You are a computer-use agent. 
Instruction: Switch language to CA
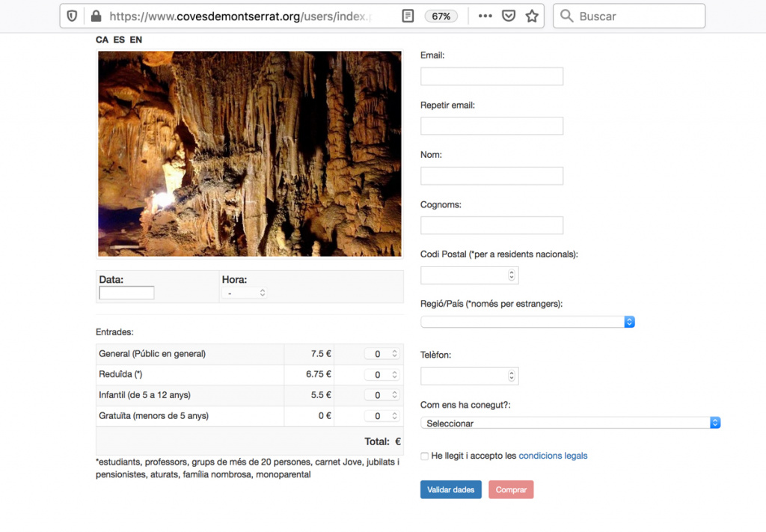[102, 40]
